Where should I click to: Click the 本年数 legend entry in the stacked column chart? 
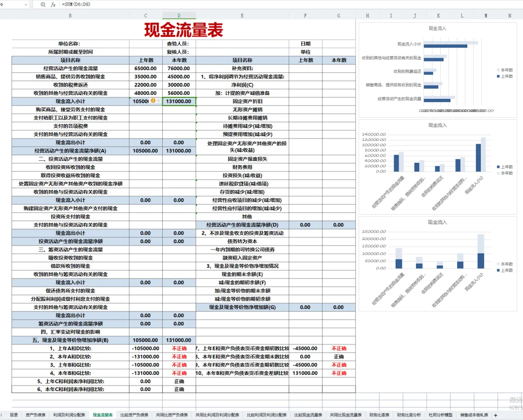[505, 264]
